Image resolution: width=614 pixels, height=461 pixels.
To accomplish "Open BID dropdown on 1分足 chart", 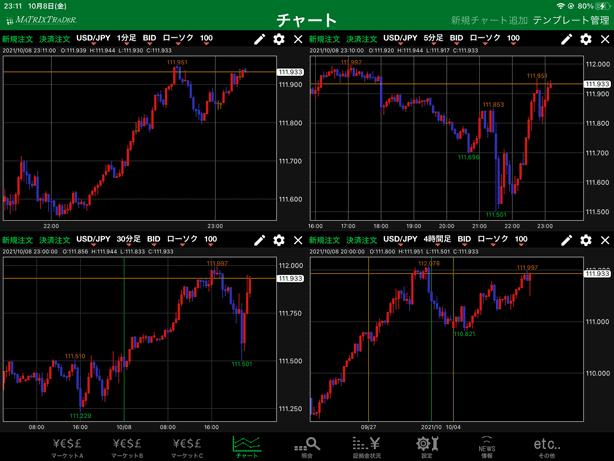I will point(149,38).
